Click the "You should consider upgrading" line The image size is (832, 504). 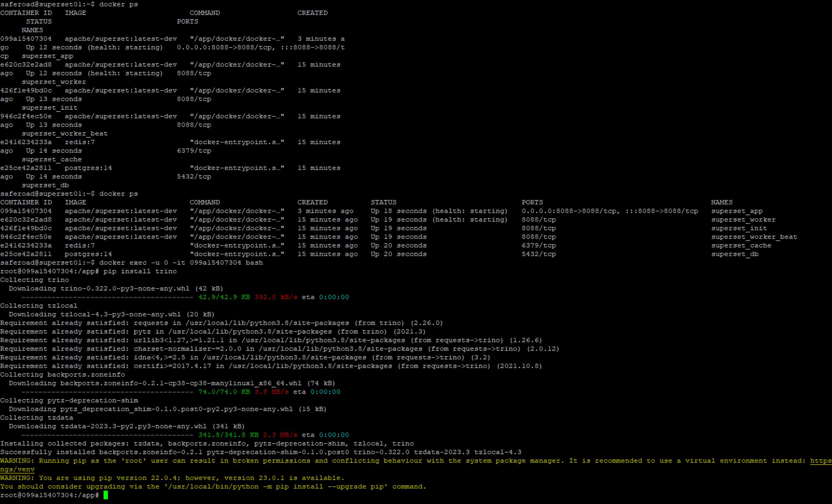tap(213, 486)
